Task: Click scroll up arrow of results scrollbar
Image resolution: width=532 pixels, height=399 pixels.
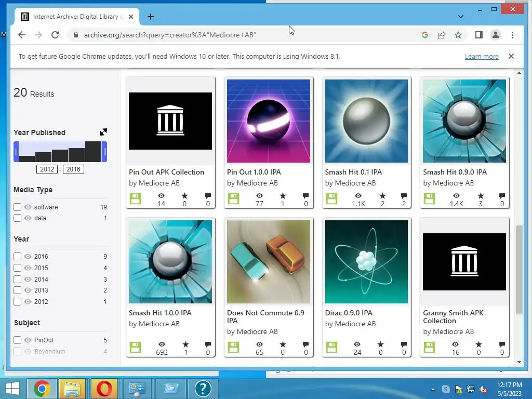Action: [x=519, y=73]
